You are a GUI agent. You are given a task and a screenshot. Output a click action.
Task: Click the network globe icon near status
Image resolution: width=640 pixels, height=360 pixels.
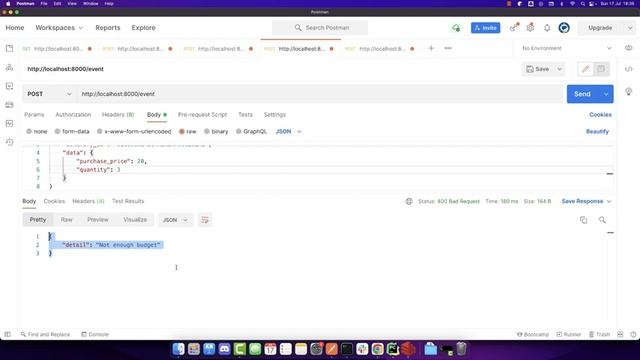coord(409,201)
